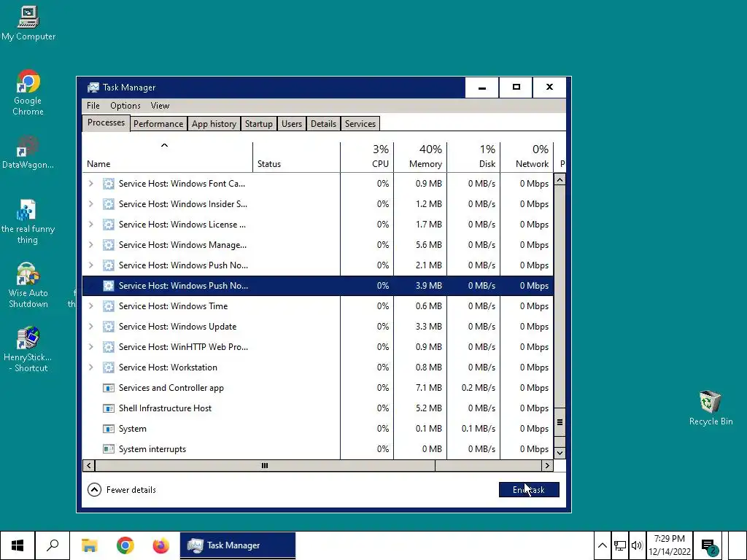
Task: Click the scroll right arrow
Action: pos(547,466)
